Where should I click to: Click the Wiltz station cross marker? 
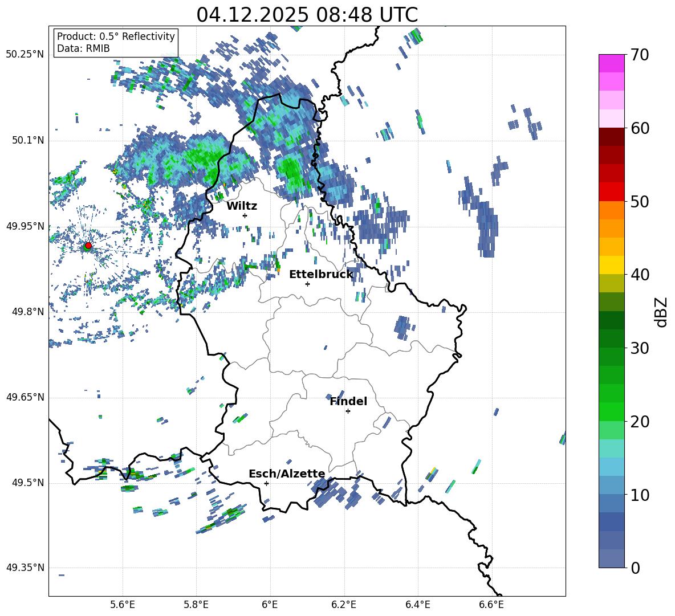coord(245,215)
